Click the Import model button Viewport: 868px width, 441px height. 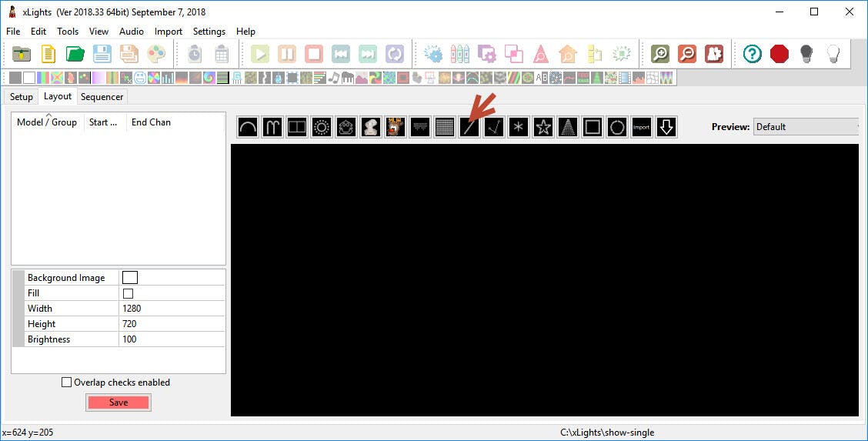click(x=642, y=127)
